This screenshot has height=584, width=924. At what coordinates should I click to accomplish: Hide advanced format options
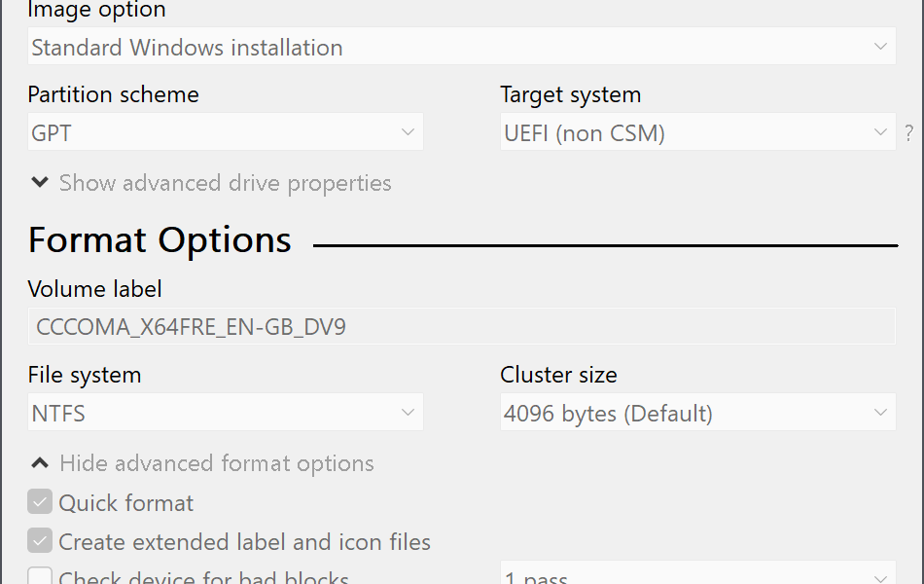[217, 463]
